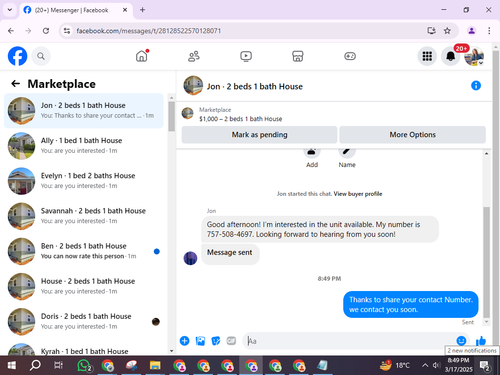Open conversation information icon for Jon

(476, 86)
